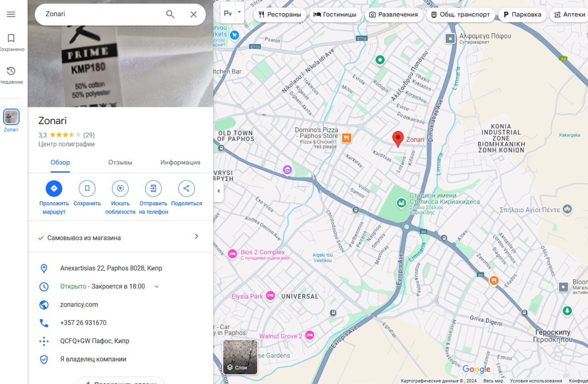Click the plus code QCFQ+GW Пафос
Image resolution: width=588 pixels, height=384 pixels.
[95, 341]
